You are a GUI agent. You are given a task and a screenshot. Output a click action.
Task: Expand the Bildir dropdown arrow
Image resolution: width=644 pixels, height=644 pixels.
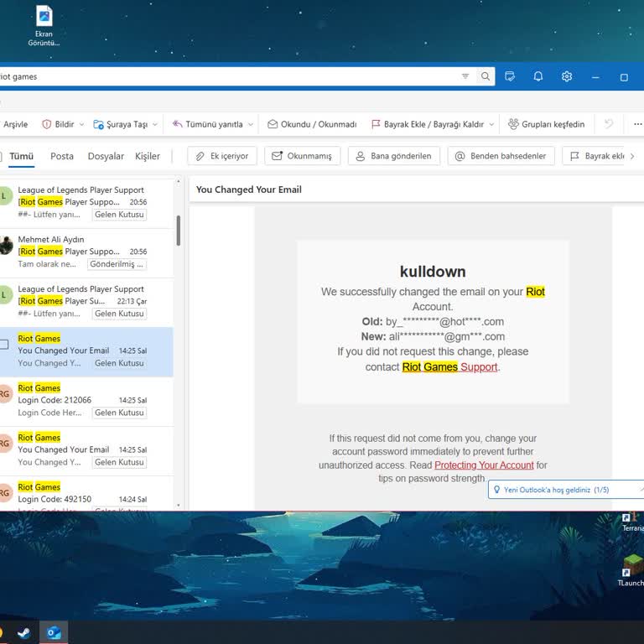pos(81,124)
